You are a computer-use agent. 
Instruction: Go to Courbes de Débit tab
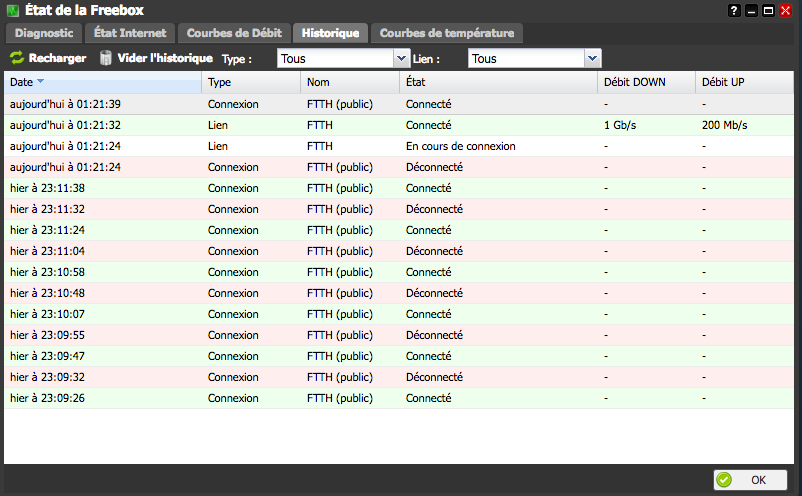(x=234, y=33)
